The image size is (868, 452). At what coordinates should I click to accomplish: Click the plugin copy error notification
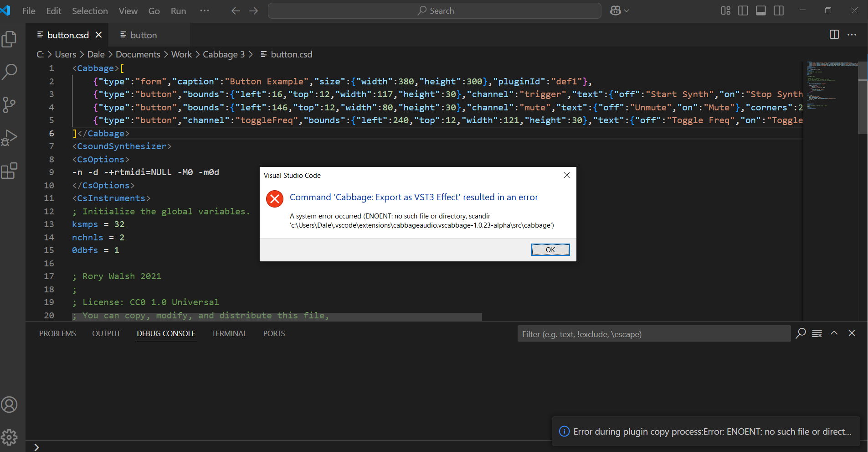706,431
